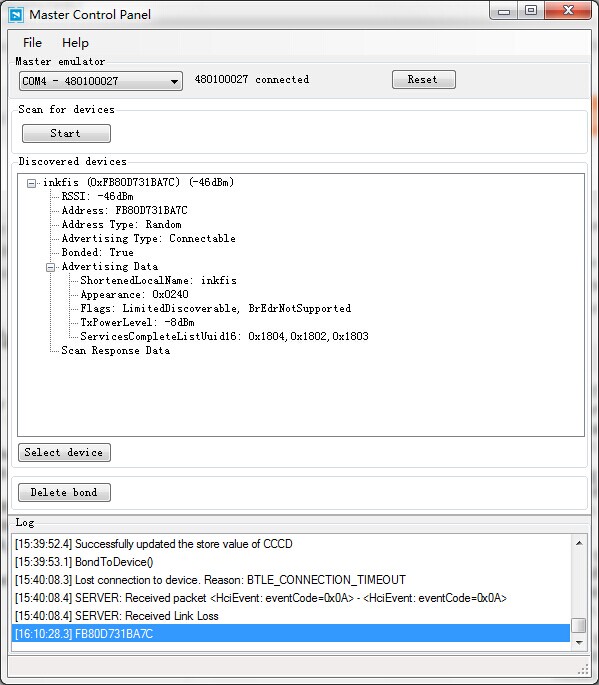Click the log scrollbar thumb
Viewport: 599px width, 685px height.
point(579,625)
